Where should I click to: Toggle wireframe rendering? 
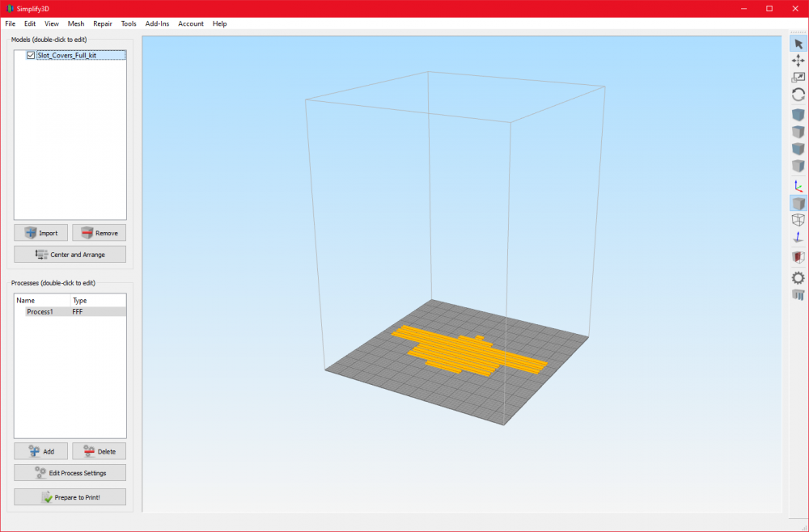(798, 220)
